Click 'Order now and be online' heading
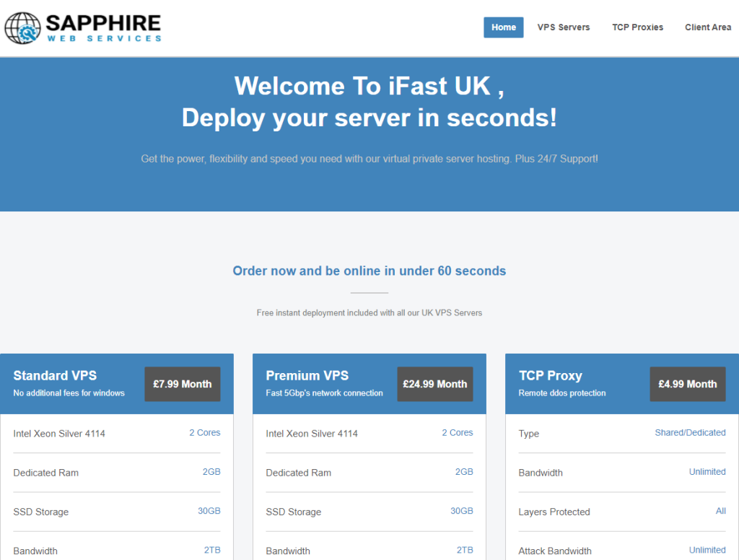Screen dimensions: 739x560 [369, 271]
